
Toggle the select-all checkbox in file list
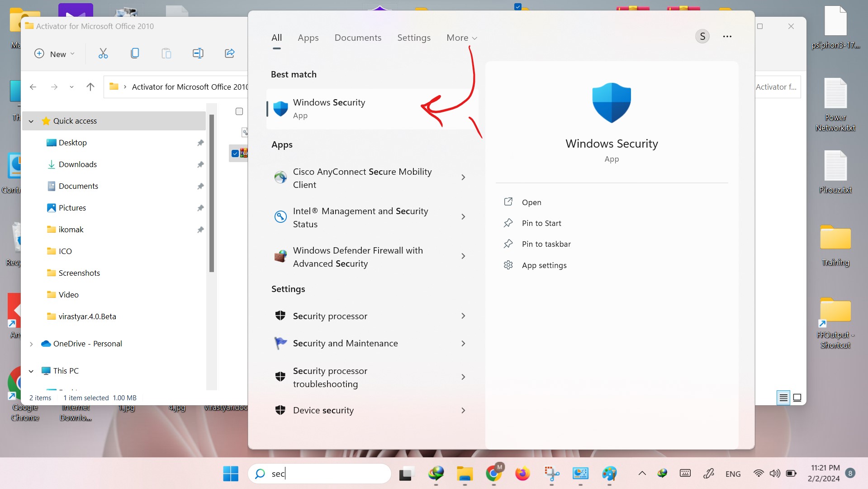[239, 111]
